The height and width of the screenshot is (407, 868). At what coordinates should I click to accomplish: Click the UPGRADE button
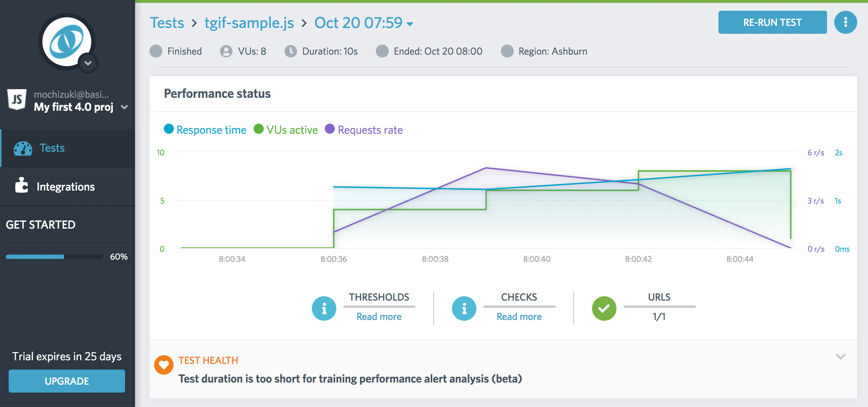coord(67,381)
